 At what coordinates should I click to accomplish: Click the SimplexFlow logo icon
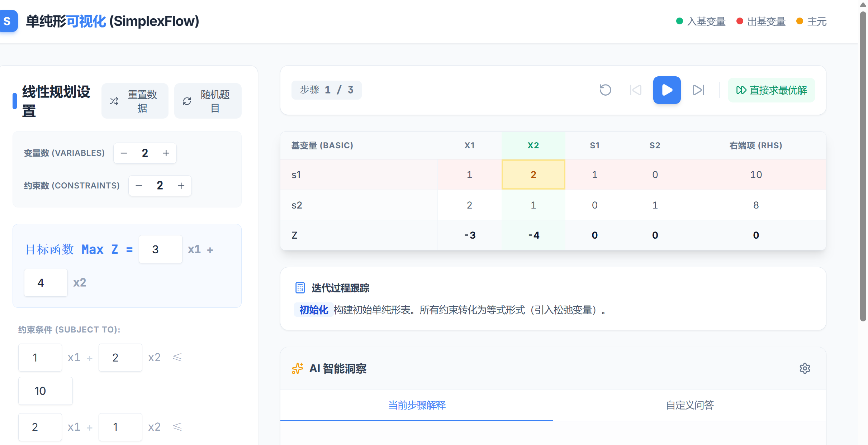8,21
